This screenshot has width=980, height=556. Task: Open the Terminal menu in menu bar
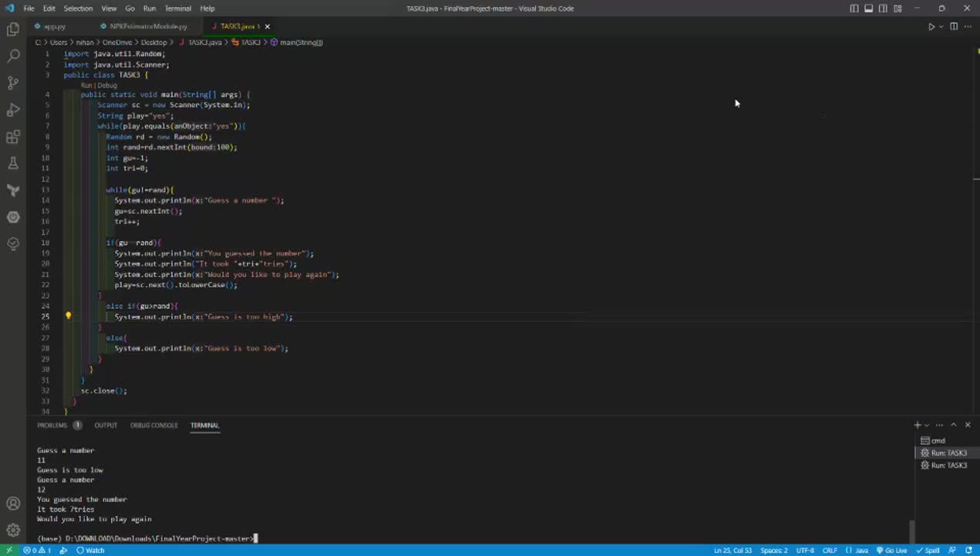177,8
